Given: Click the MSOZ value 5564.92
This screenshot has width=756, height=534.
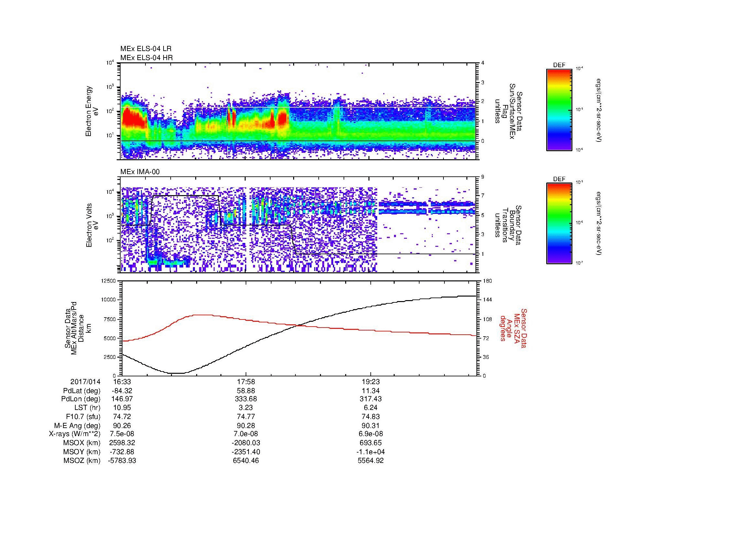Looking at the screenshot, I should coord(371,461).
